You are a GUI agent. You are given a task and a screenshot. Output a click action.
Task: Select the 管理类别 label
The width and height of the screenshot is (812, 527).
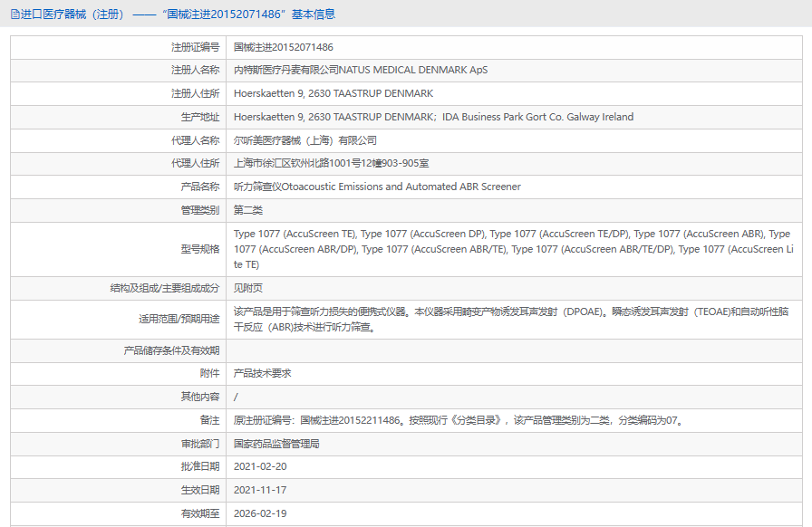pos(200,210)
